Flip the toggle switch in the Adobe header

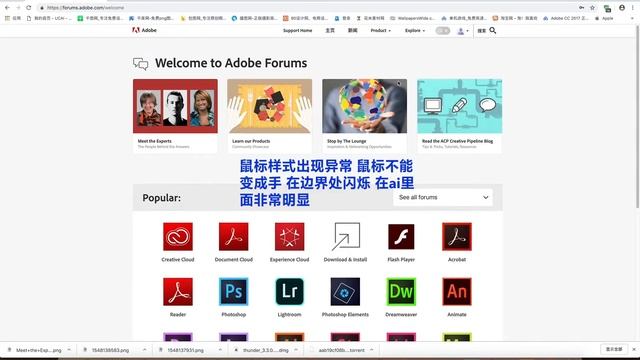click(x=442, y=31)
